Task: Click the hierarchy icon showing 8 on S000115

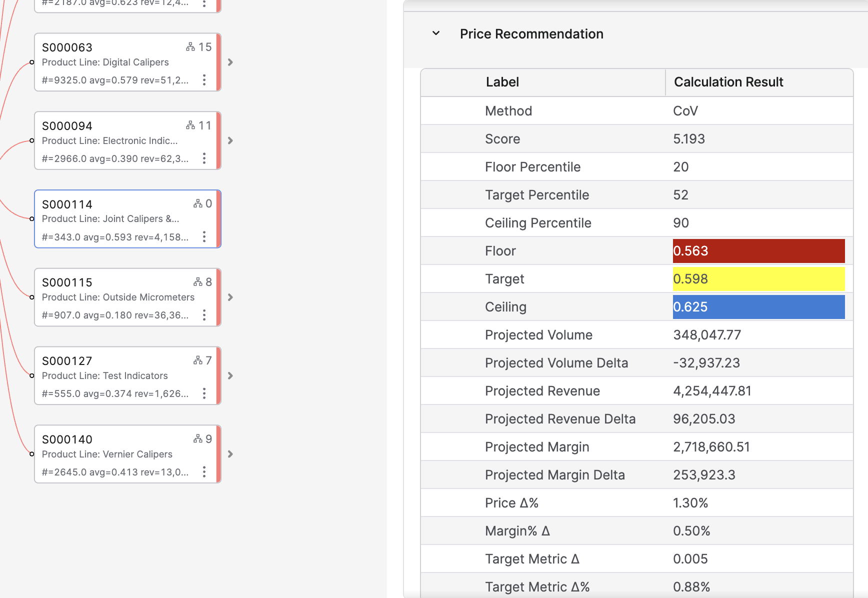Action: pyautogui.click(x=198, y=282)
